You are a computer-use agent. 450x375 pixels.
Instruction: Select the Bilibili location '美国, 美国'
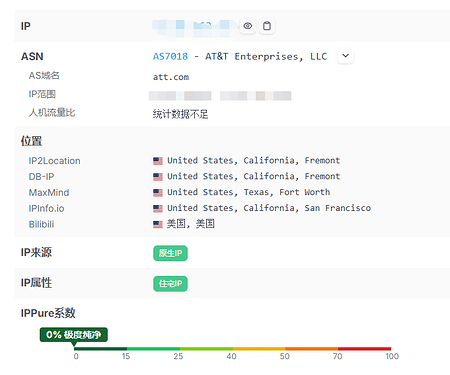point(191,224)
